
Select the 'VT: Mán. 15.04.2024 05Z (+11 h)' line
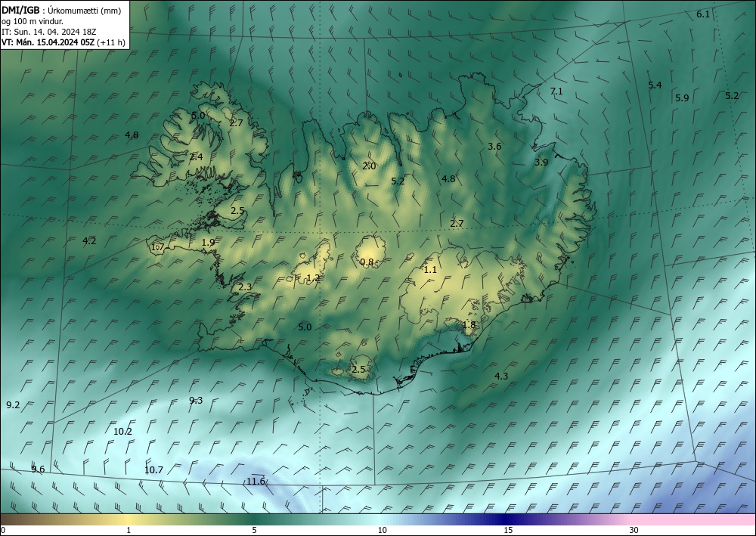pyautogui.click(x=64, y=42)
